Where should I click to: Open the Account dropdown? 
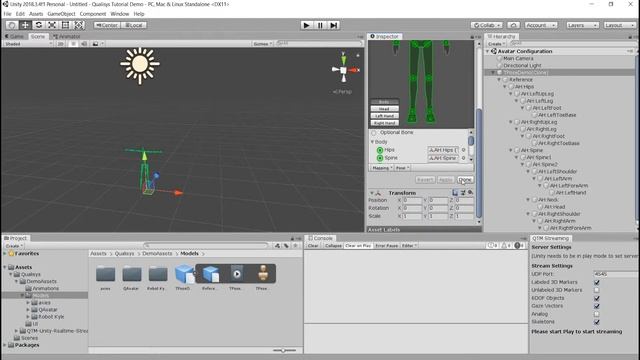540,25
